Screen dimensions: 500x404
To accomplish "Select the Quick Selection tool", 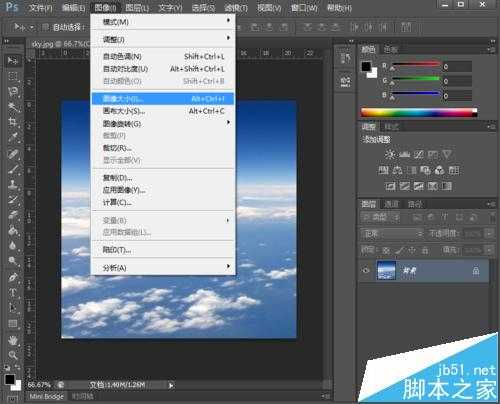I will click(x=13, y=106).
